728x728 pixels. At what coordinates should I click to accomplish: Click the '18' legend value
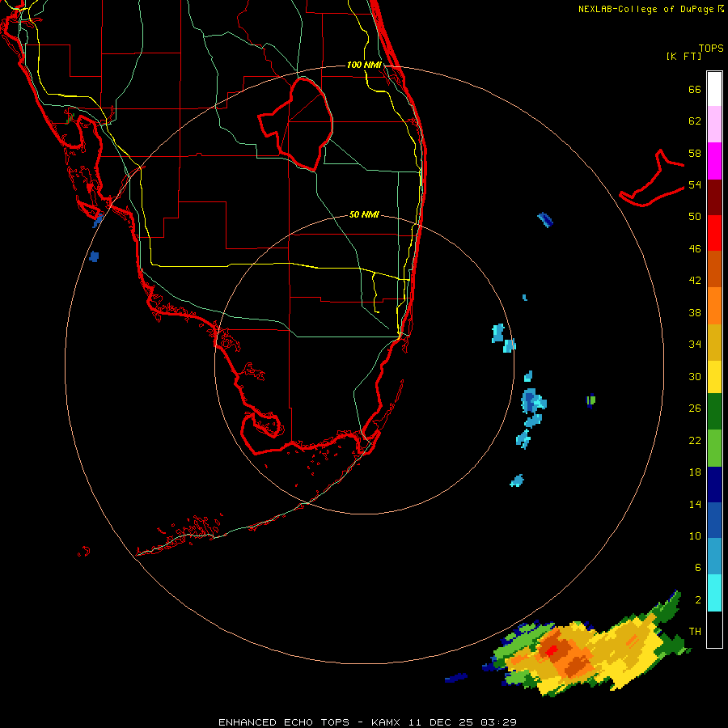click(x=695, y=472)
